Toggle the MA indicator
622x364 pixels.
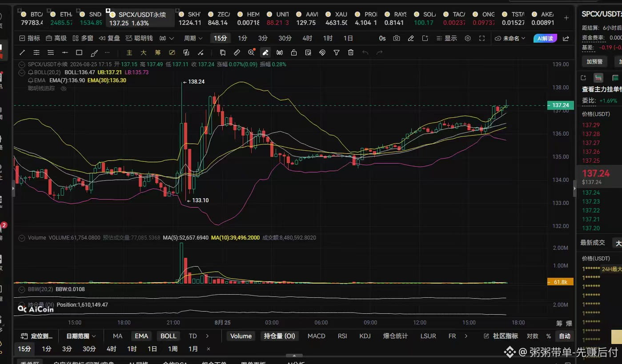[x=117, y=336]
